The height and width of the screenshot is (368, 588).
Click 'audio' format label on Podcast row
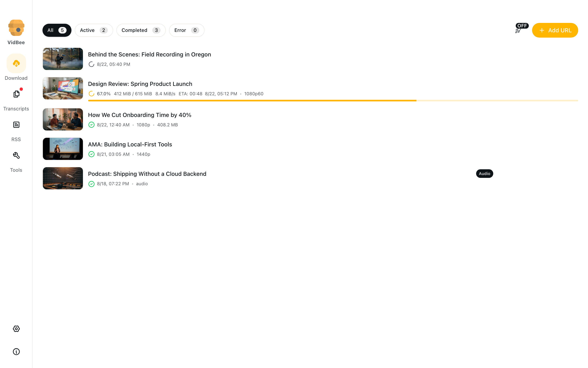(142, 184)
